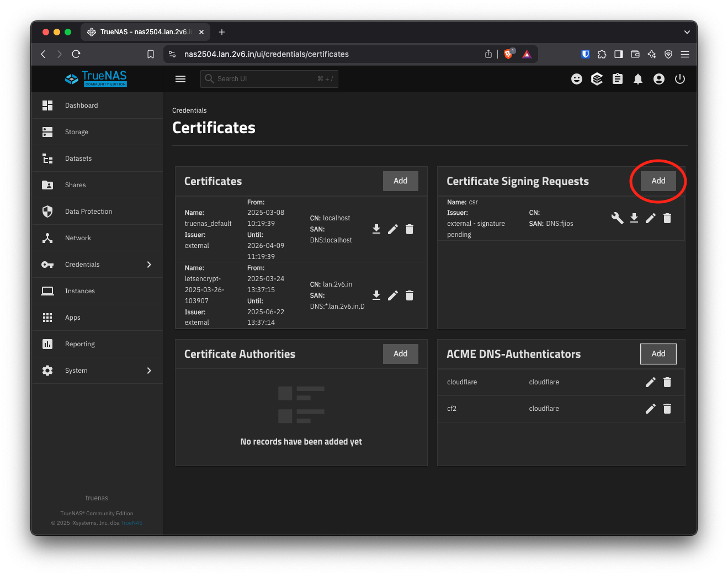Image resolution: width=728 pixels, height=576 pixels.
Task: Select the TrueNAS browser tab
Action: tap(146, 32)
